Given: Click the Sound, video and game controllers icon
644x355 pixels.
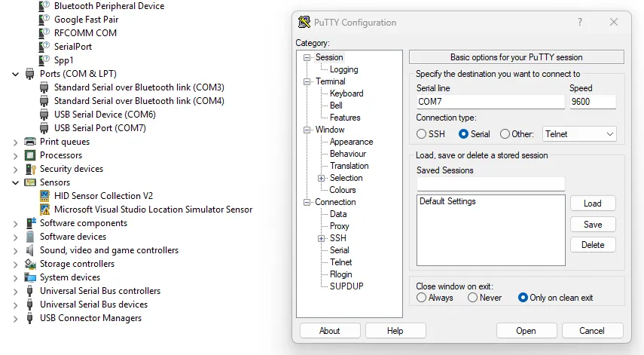Looking at the screenshot, I should point(29,250).
